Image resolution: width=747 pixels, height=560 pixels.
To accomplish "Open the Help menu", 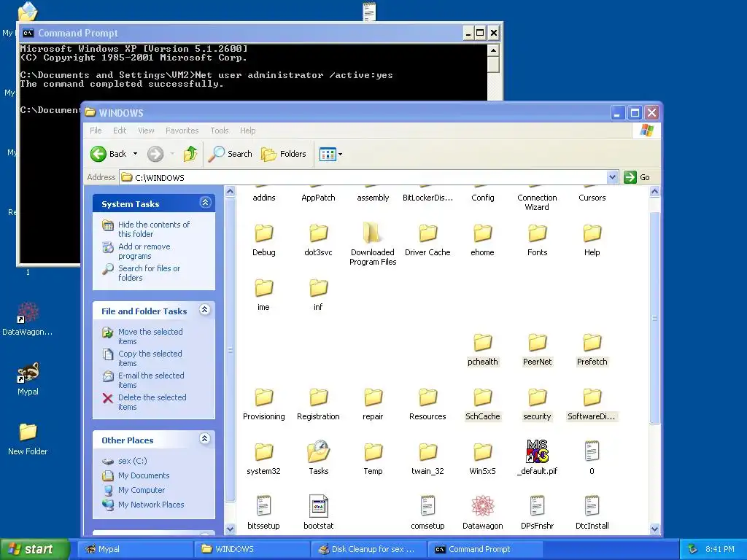I will 248,131.
